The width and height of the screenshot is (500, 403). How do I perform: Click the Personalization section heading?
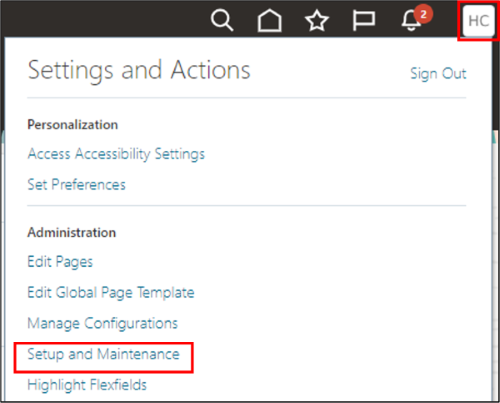73,125
